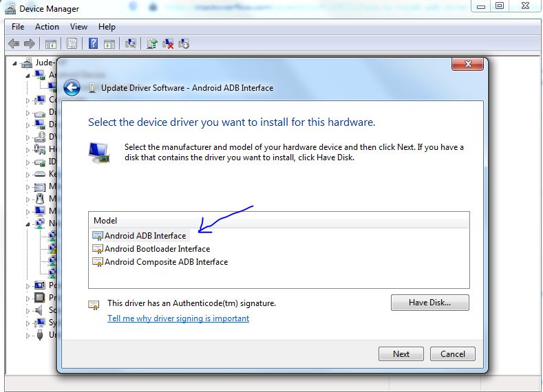The width and height of the screenshot is (543, 392).
Task: Select the Ports (Po) tree node
Action: (52, 285)
